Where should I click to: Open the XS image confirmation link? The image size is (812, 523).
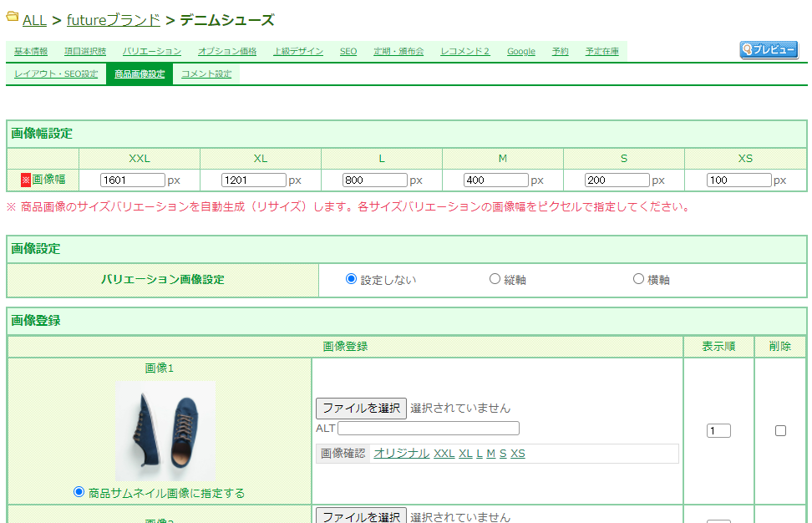(x=517, y=453)
